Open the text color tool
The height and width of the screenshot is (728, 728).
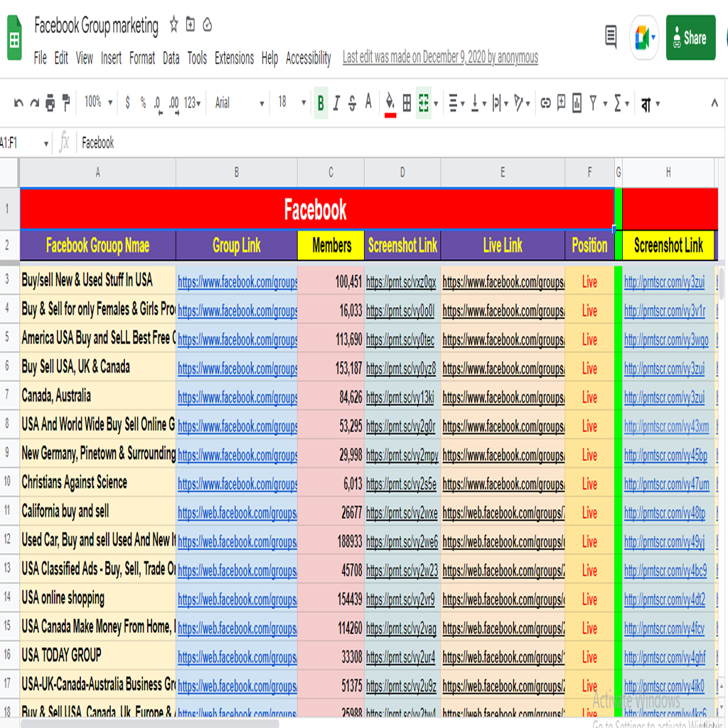click(368, 102)
